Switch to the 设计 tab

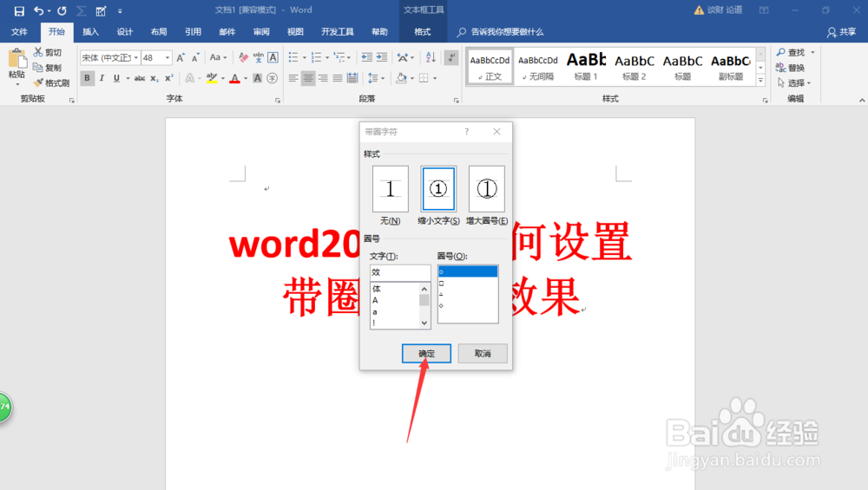point(125,31)
